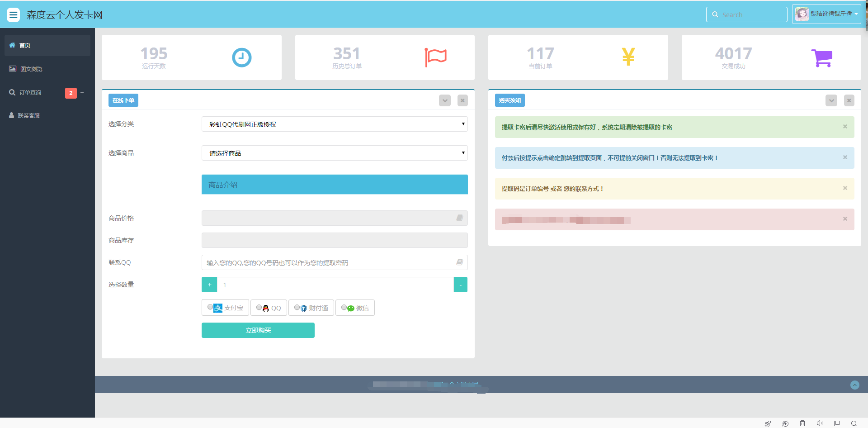This screenshot has width=868, height=428.
Task: Select QQ payment radio button
Action: [259, 308]
